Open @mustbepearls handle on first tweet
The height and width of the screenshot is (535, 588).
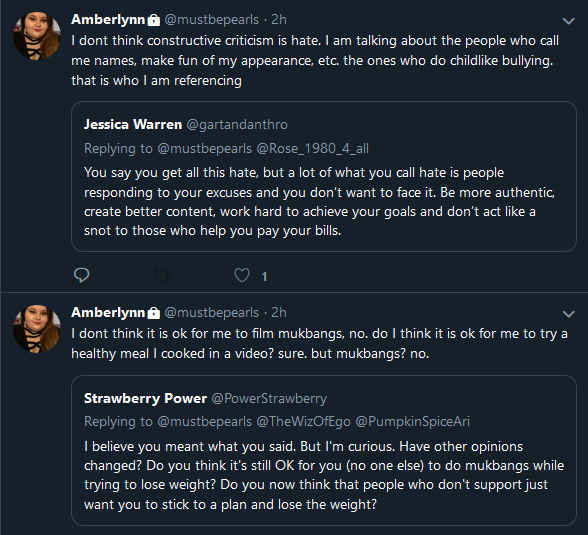212,19
